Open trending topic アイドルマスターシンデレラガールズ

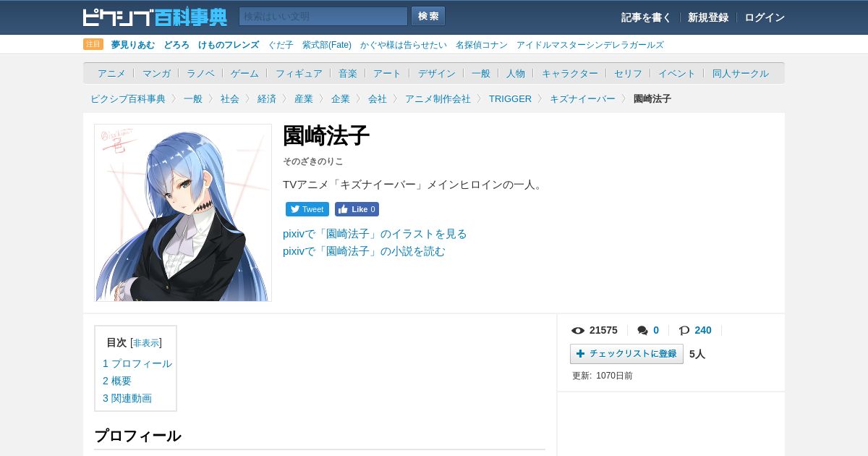pyautogui.click(x=590, y=45)
